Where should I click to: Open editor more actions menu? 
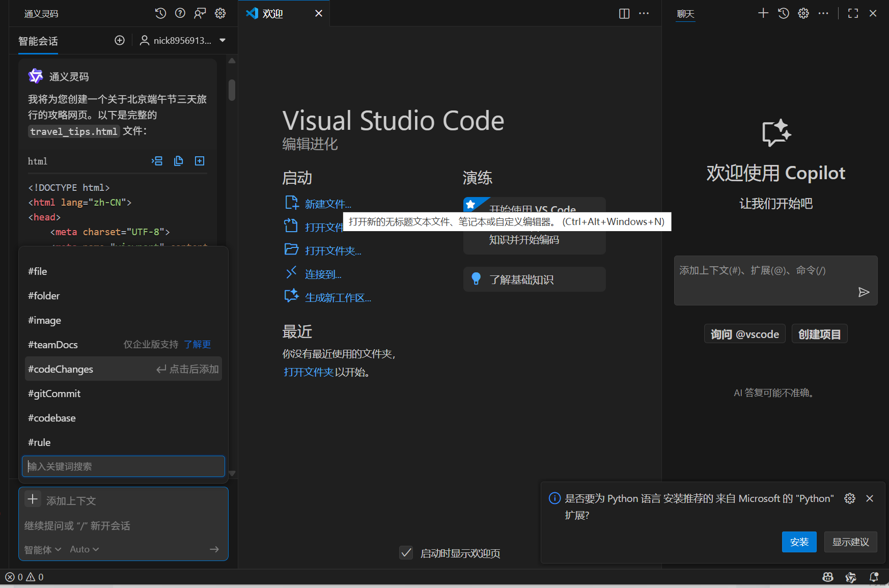coord(644,13)
